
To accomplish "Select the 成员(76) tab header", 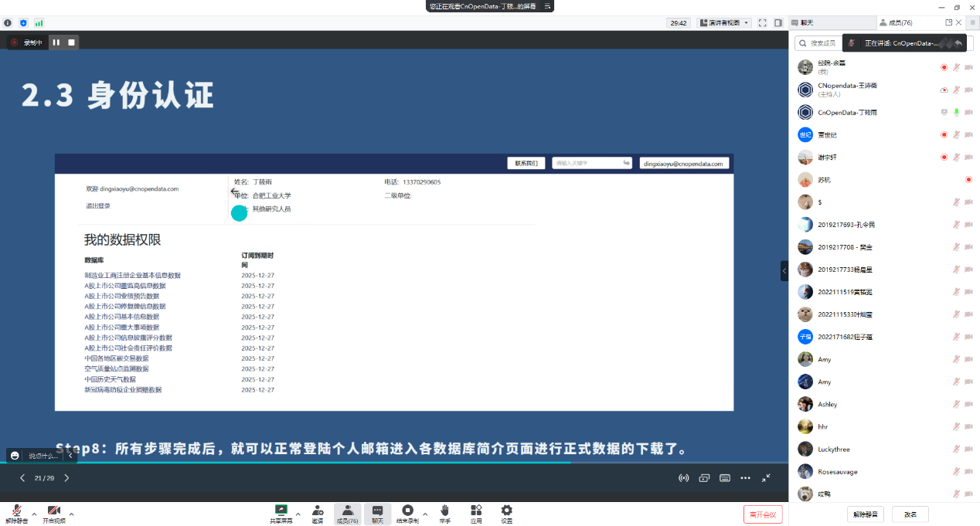I will [897, 23].
